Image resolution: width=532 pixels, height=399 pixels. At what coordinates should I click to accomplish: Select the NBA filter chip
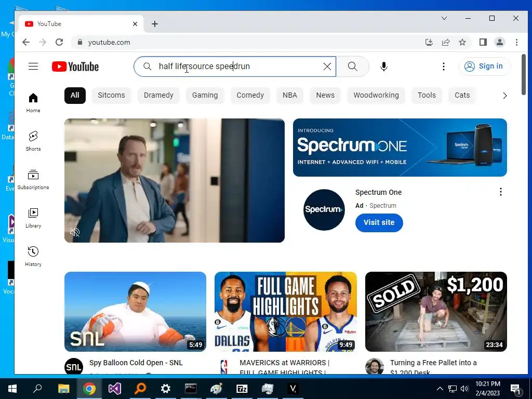click(x=290, y=96)
